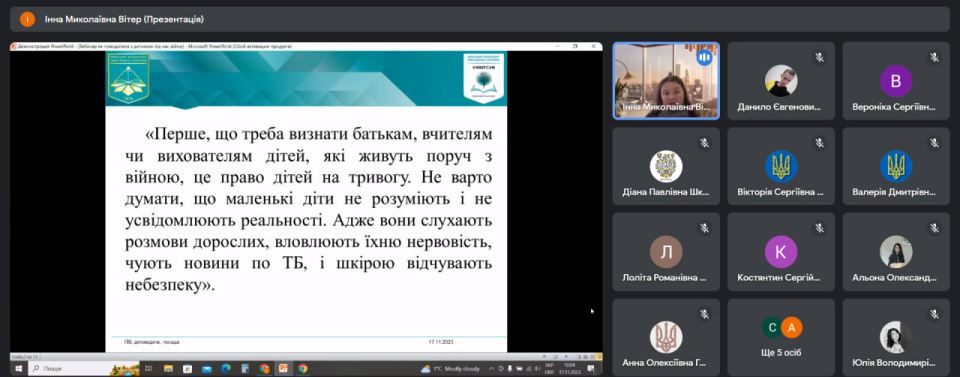Select Інна Миколаївна's active video tile
This screenshot has width=960, height=377.
click(x=666, y=81)
